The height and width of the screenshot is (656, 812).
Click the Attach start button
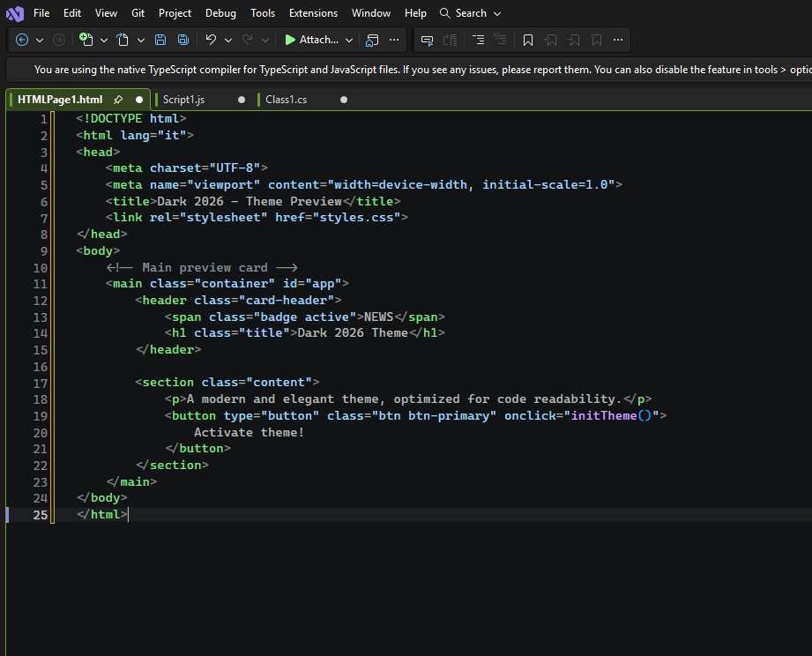312,40
